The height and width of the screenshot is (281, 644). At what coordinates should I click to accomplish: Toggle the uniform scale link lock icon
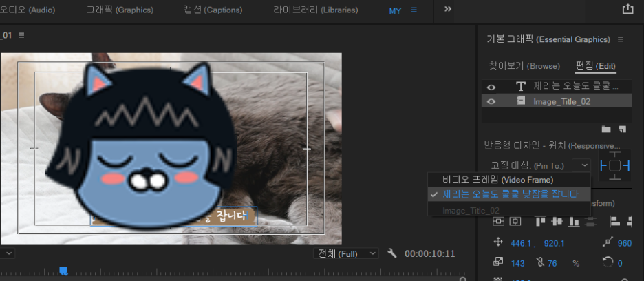click(x=540, y=262)
